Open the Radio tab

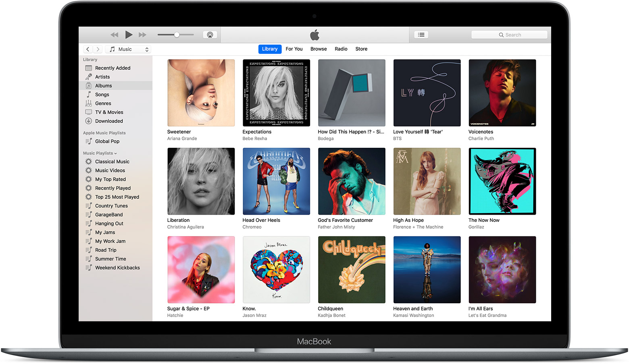(341, 49)
